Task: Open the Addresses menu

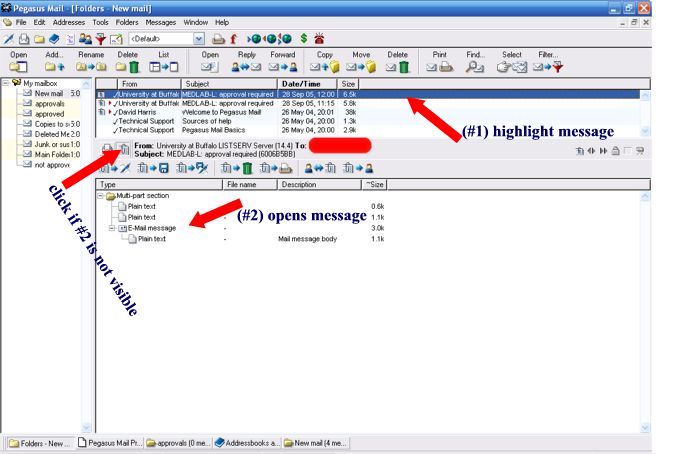Action: point(69,22)
